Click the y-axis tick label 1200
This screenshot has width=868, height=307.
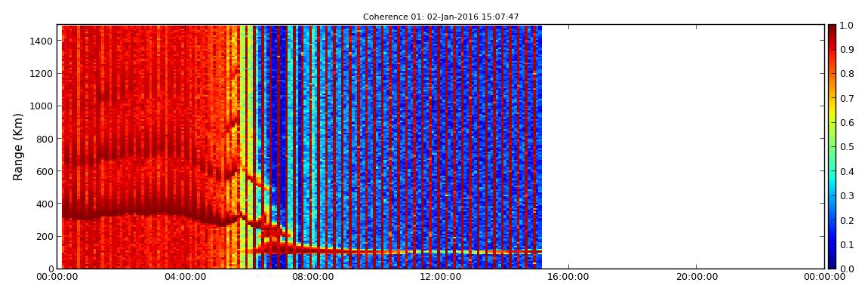pos(42,74)
